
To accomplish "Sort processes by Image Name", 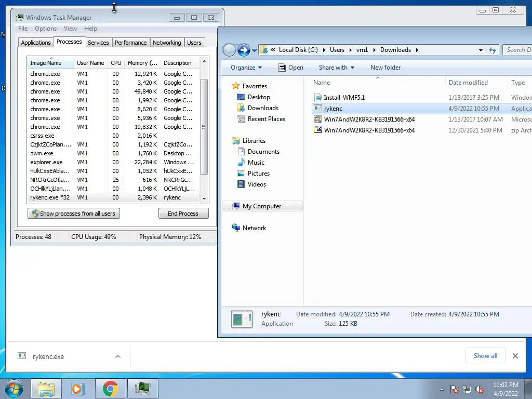I will [50, 63].
